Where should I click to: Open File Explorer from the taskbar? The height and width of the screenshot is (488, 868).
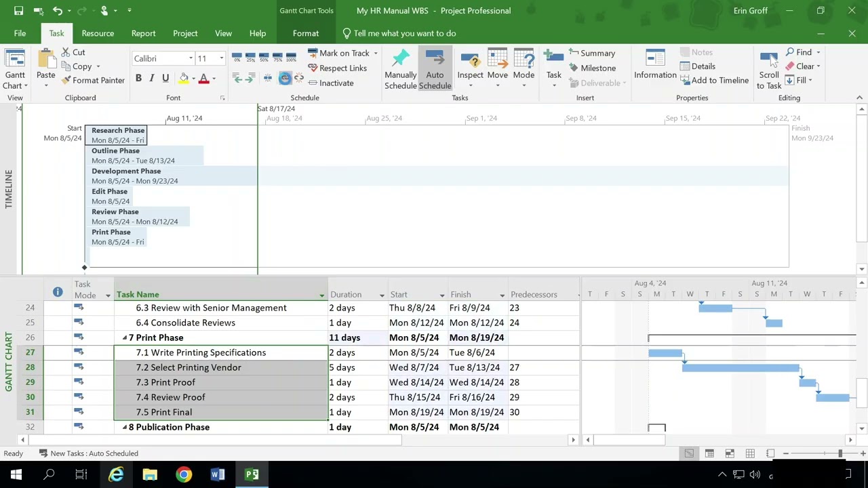(x=150, y=474)
